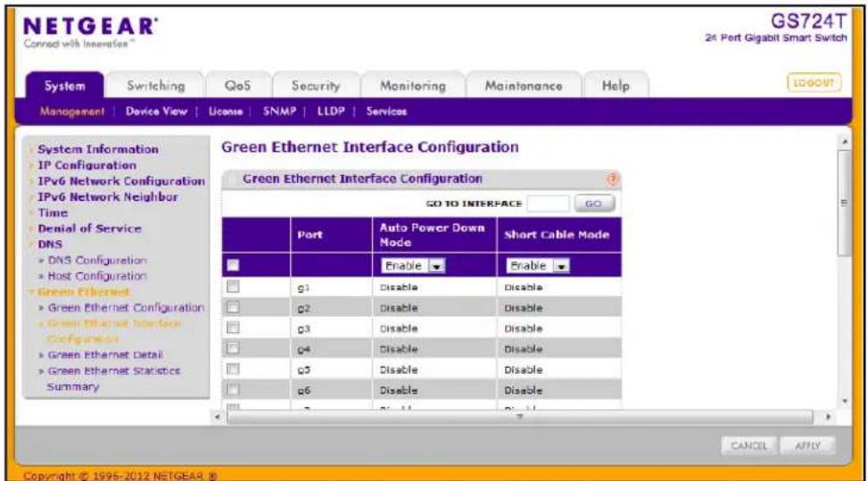Image resolution: width=868 pixels, height=481 pixels.
Task: Open the Auto Power Down Mode dropdown
Action: (x=412, y=266)
